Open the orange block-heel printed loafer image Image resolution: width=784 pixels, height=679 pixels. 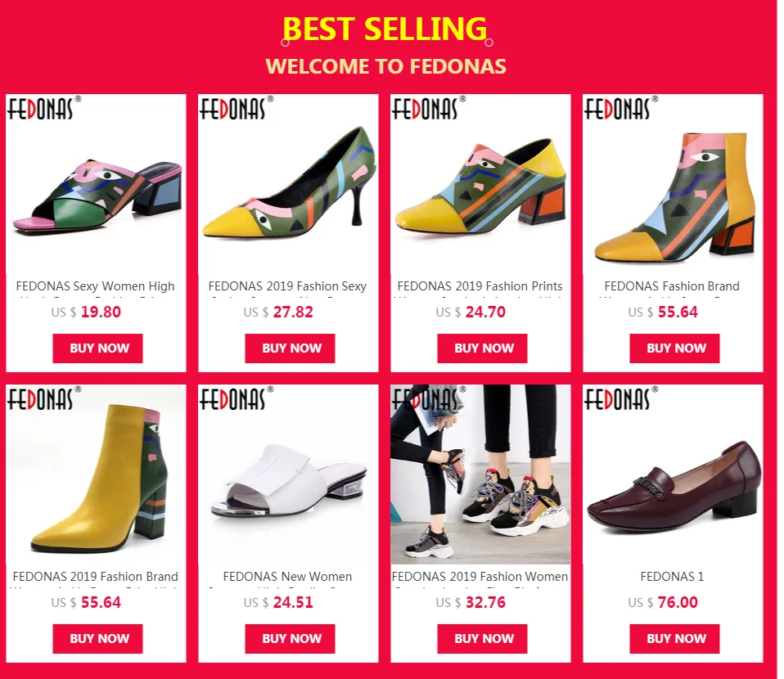pyautogui.click(x=480, y=184)
